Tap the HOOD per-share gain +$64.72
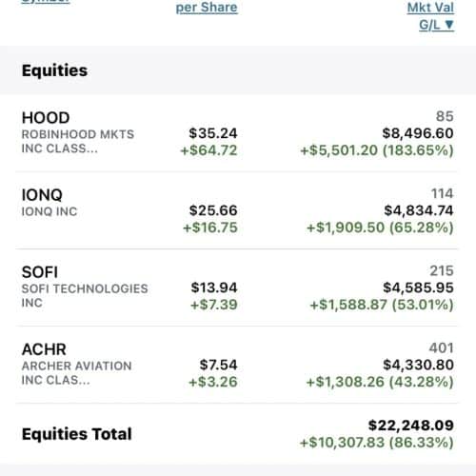Viewport: 476px width, 476px height. point(208,150)
